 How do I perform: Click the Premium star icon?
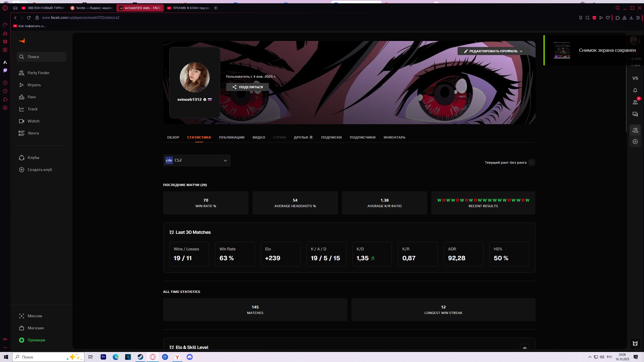pos(22,340)
